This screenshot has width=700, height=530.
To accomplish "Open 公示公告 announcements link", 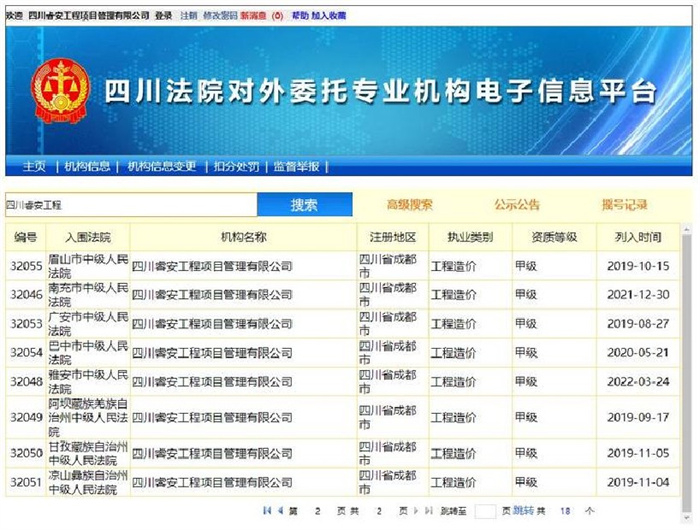I will [x=517, y=205].
